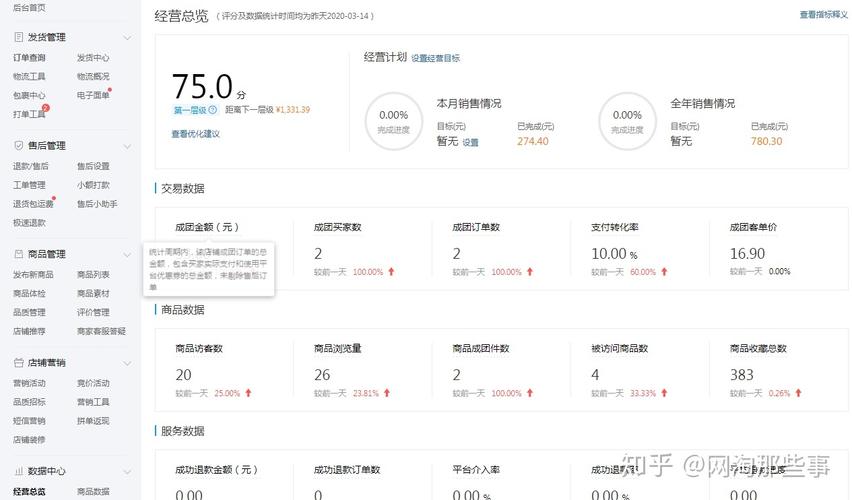Open 小额打款 menu item

pos(93,185)
